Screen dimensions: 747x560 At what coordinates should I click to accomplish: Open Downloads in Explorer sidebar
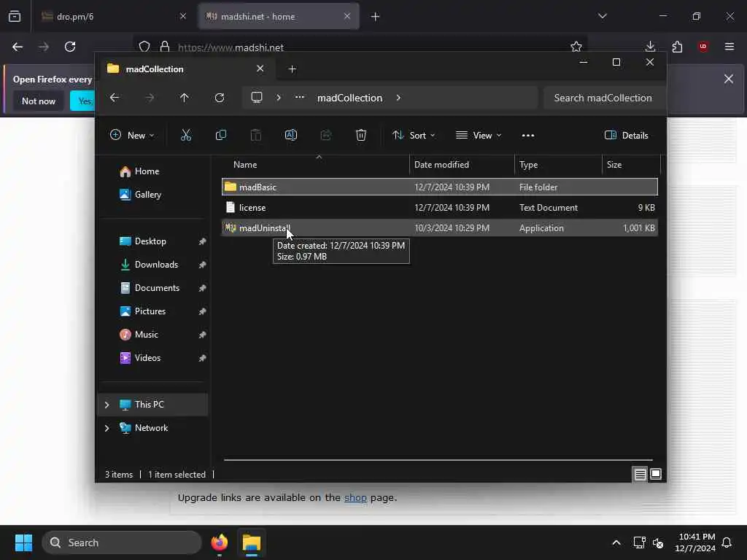click(x=153, y=265)
